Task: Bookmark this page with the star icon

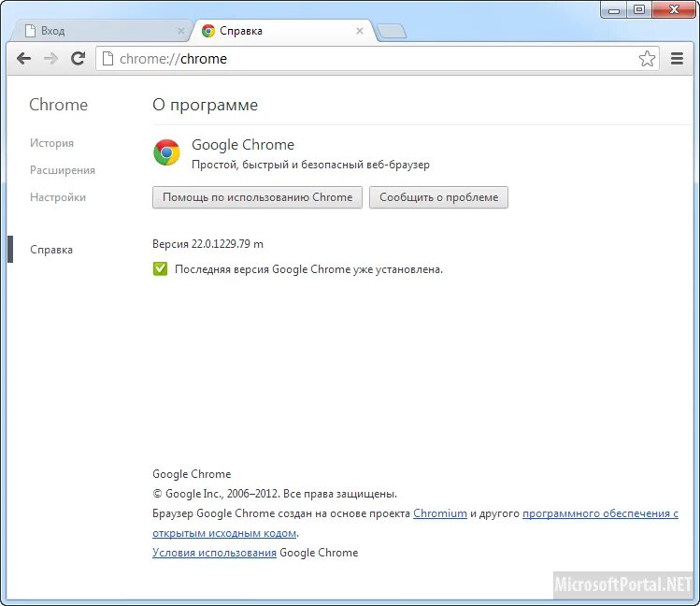Action: pyautogui.click(x=647, y=59)
